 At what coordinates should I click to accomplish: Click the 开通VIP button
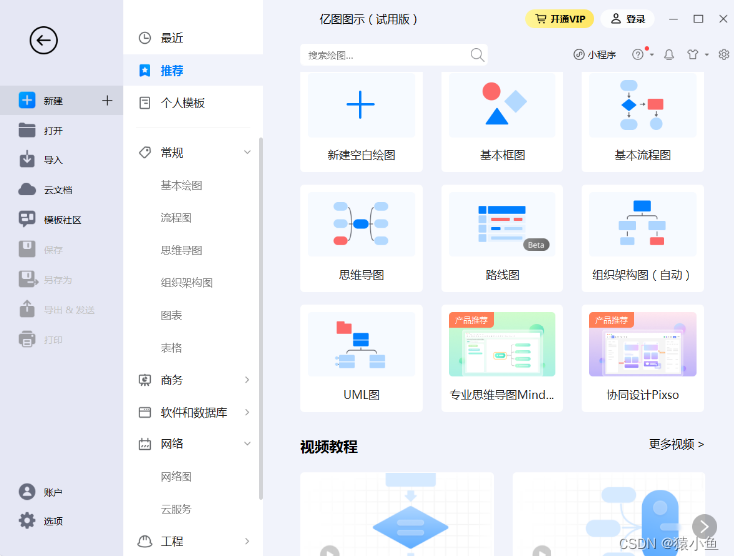pos(559,19)
